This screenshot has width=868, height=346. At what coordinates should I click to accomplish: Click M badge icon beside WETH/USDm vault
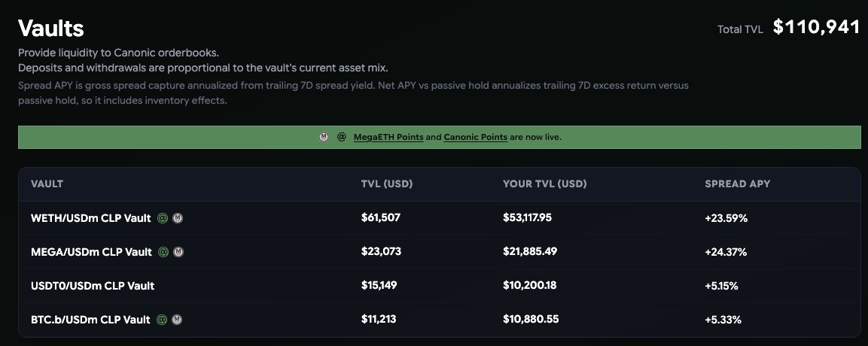pos(178,218)
